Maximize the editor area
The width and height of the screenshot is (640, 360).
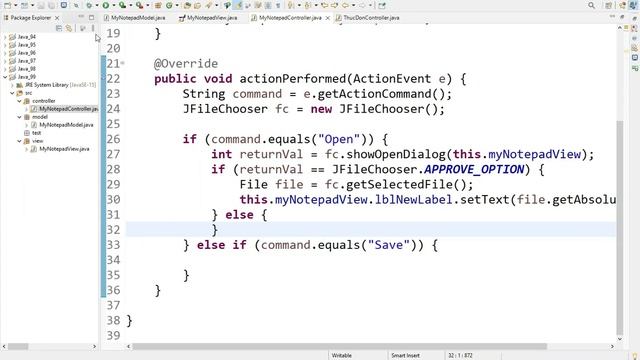(622, 17)
